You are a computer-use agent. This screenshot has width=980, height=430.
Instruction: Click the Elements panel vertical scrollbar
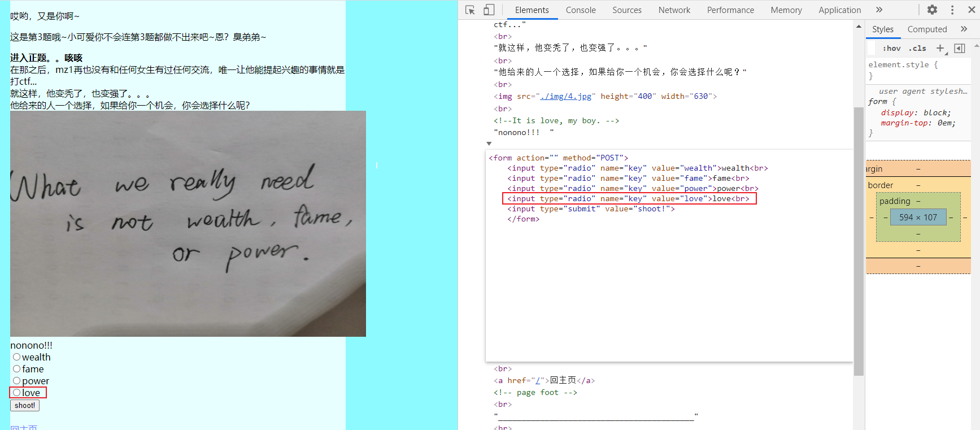[859, 226]
